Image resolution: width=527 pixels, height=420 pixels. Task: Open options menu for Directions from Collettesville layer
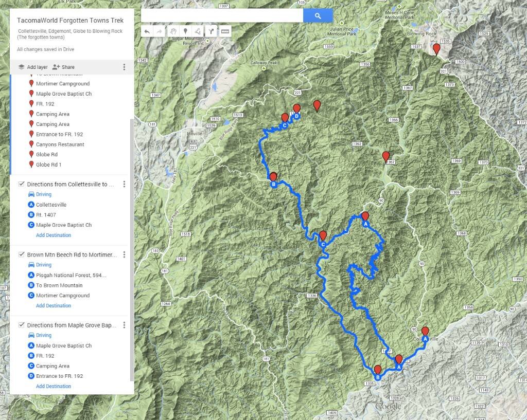(124, 184)
